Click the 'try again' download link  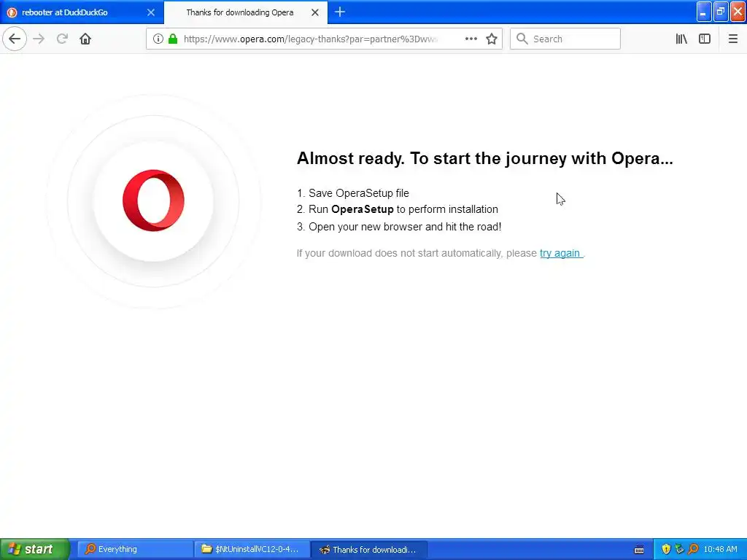pyautogui.click(x=560, y=253)
